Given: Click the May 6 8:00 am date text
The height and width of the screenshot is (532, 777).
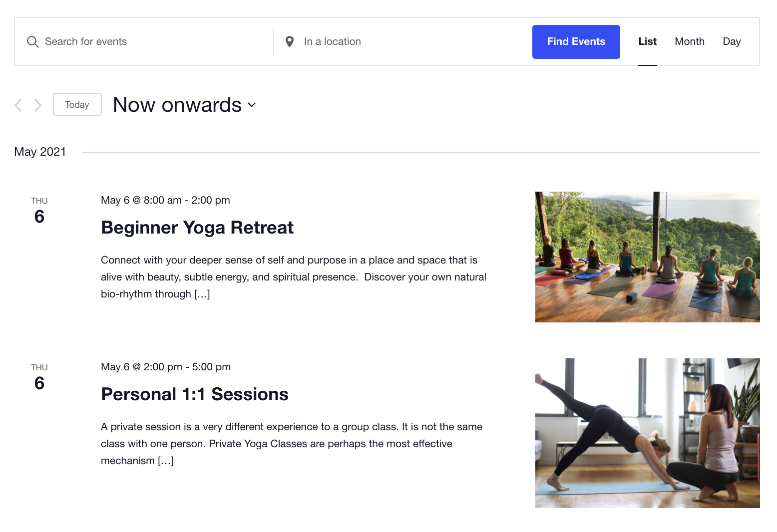Looking at the screenshot, I should click(165, 200).
